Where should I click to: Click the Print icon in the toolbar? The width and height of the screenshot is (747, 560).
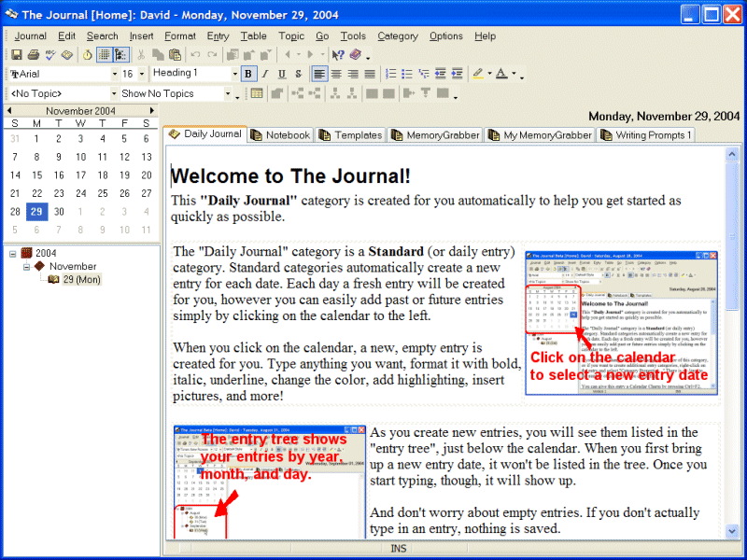click(x=33, y=55)
